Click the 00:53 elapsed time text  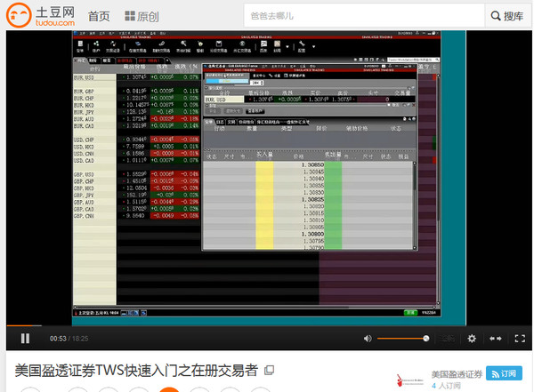click(x=58, y=339)
